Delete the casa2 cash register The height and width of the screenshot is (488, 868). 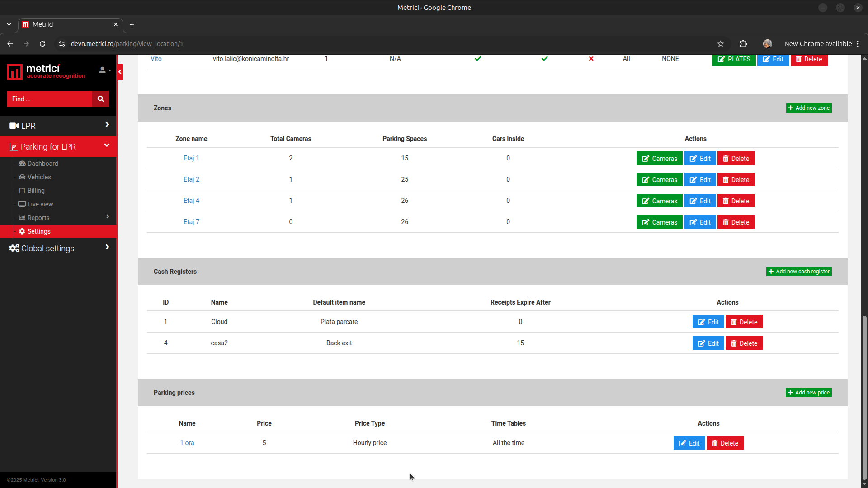744,343
